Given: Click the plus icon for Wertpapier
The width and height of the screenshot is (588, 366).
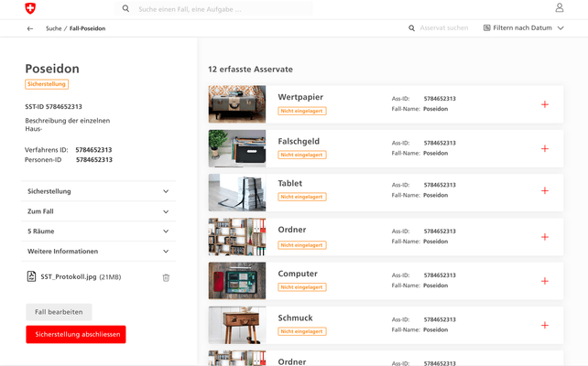Looking at the screenshot, I should click(545, 104).
